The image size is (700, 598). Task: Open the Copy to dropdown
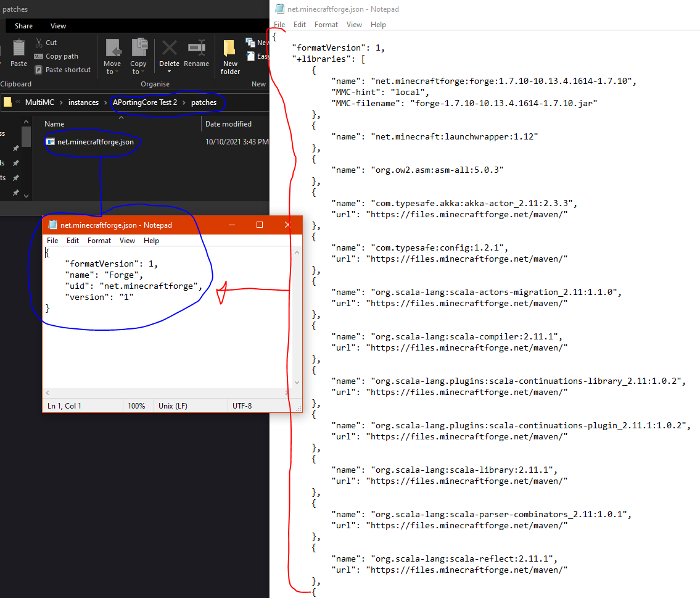point(138,56)
